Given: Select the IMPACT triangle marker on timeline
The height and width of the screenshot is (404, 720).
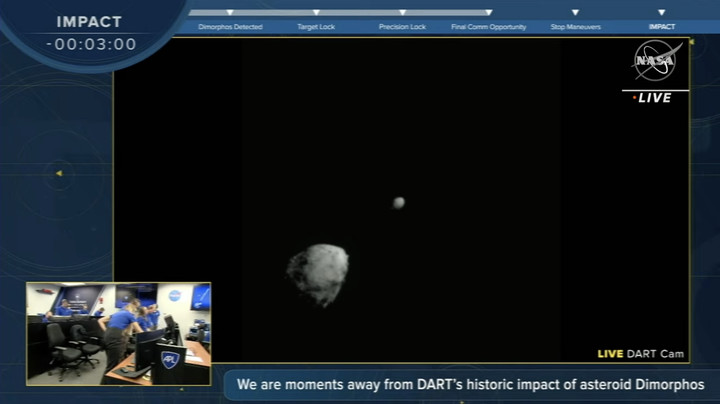Looking at the screenshot, I should click(661, 13).
